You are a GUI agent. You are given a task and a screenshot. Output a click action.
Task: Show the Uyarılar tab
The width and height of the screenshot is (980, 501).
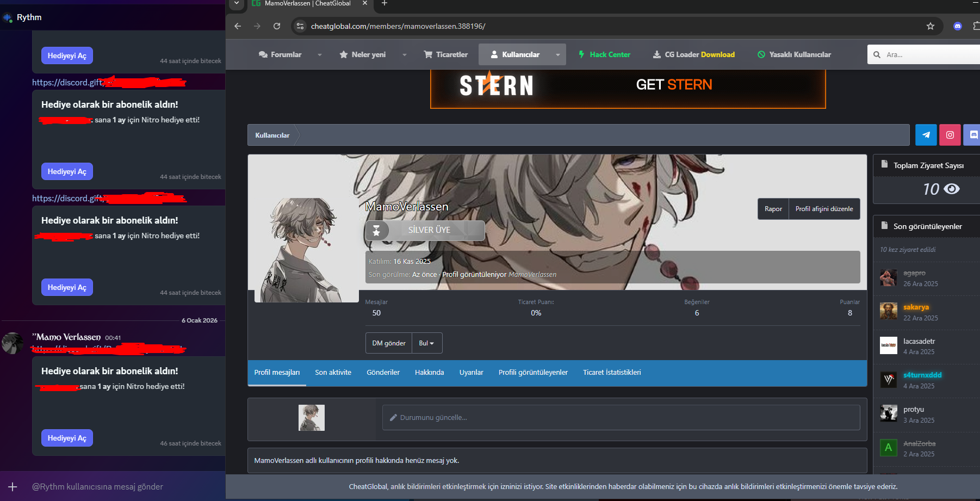pos(472,373)
